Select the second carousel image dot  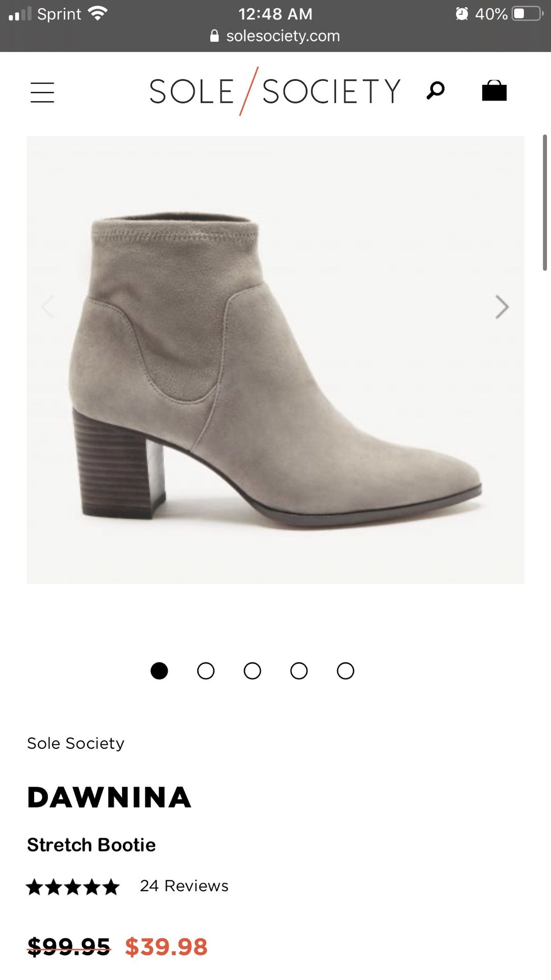click(206, 671)
